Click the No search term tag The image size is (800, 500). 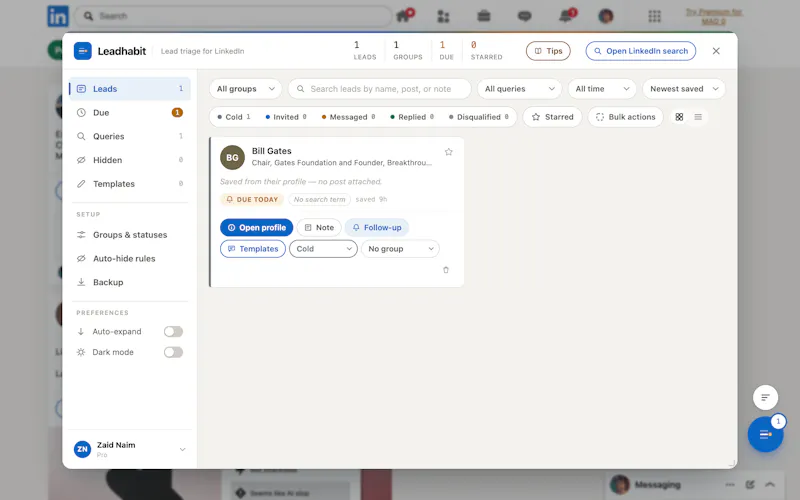[x=319, y=199]
